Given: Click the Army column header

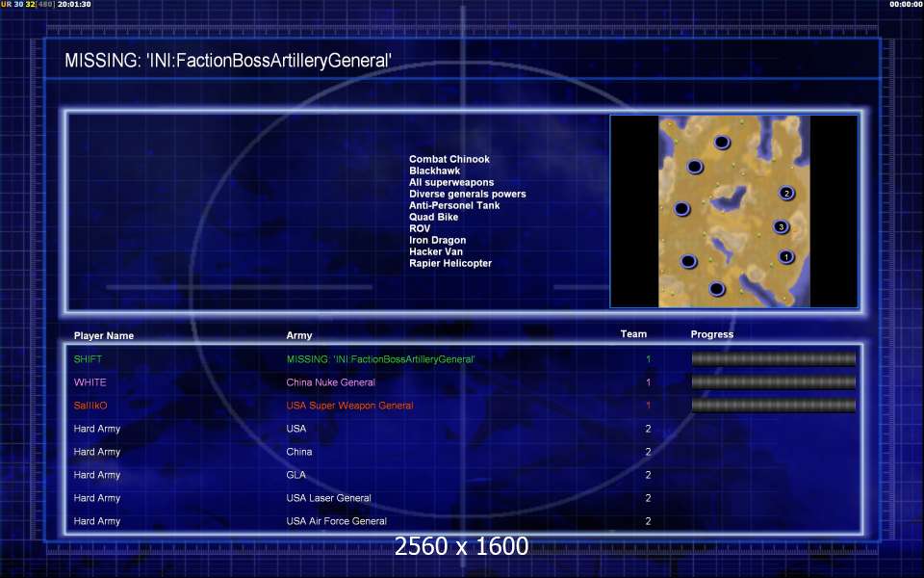Looking at the screenshot, I should click(299, 336).
